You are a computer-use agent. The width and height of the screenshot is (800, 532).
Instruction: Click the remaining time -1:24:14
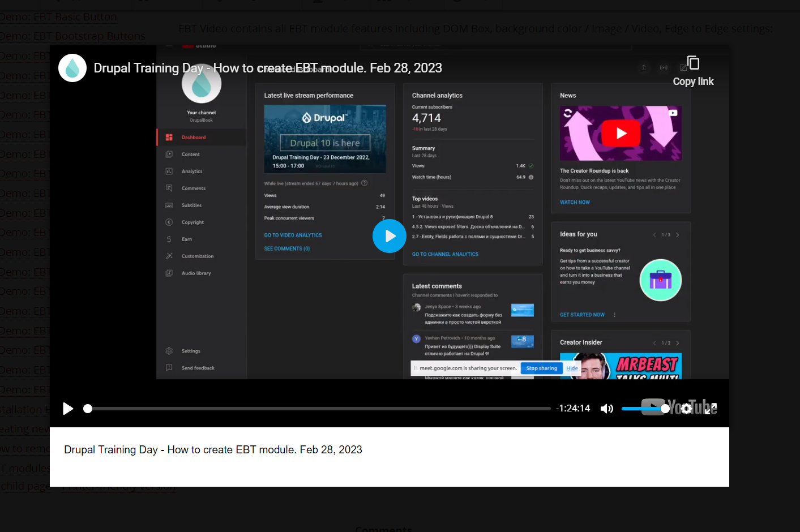(x=573, y=409)
